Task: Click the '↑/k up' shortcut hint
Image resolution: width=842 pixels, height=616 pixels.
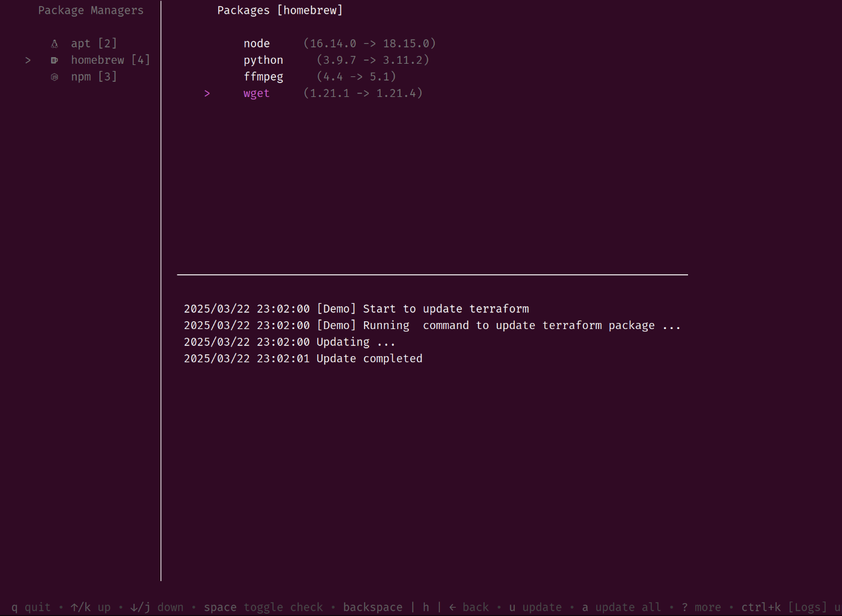Action: tap(90, 607)
